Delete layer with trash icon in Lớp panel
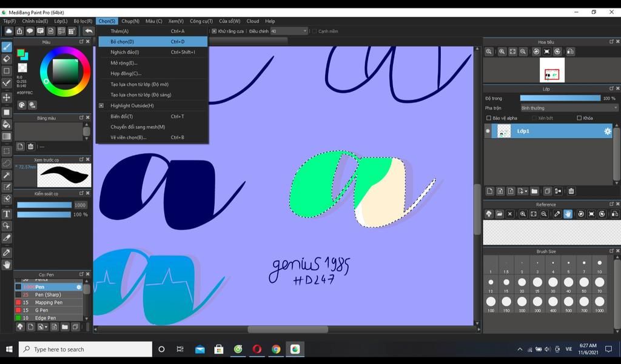Viewport: 621px width, 364px height. point(571,191)
